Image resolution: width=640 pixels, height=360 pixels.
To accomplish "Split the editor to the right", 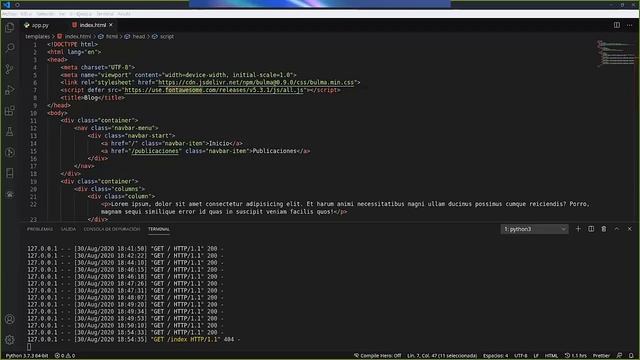I will pyautogui.click(x=617, y=25).
